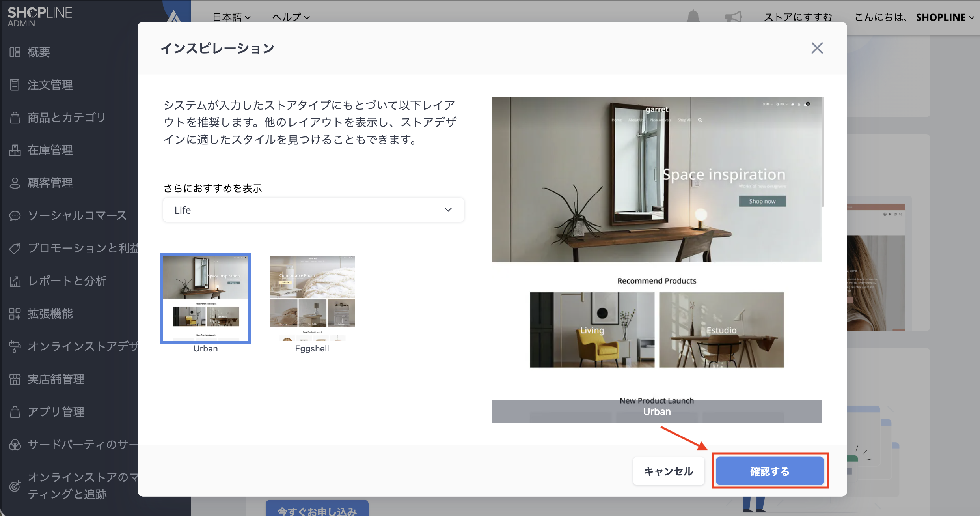Open the announcements megaphone icon
Viewport: 980px width, 516px height.
(x=733, y=17)
